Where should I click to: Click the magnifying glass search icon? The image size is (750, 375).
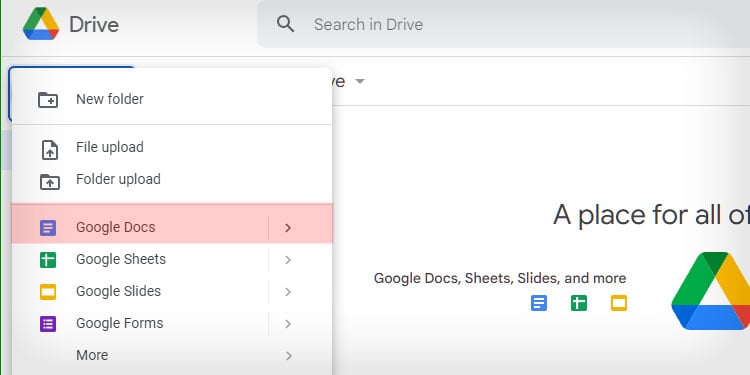[x=286, y=23]
